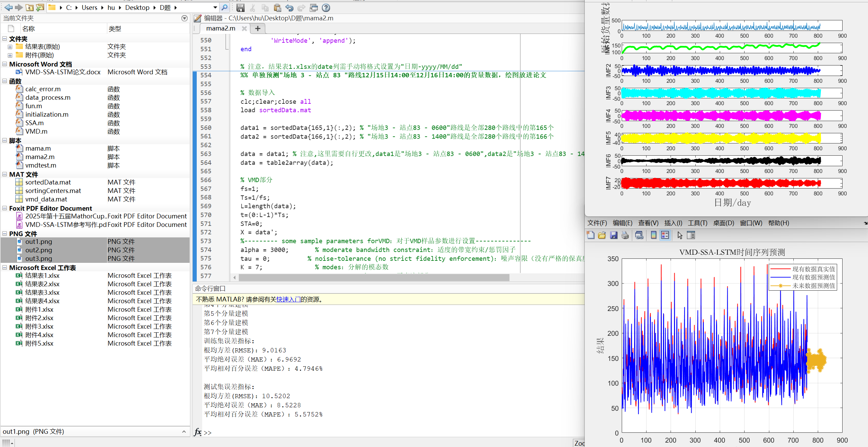Click the plus button to add an editor tab
Viewport: 868px width, 447px height.
pyautogui.click(x=258, y=28)
